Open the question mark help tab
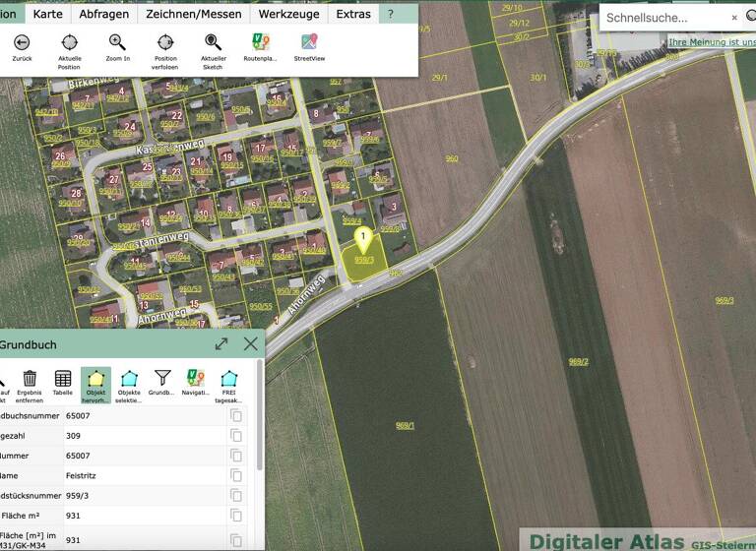Screen dimensions: 756x551 pyautogui.click(x=391, y=14)
